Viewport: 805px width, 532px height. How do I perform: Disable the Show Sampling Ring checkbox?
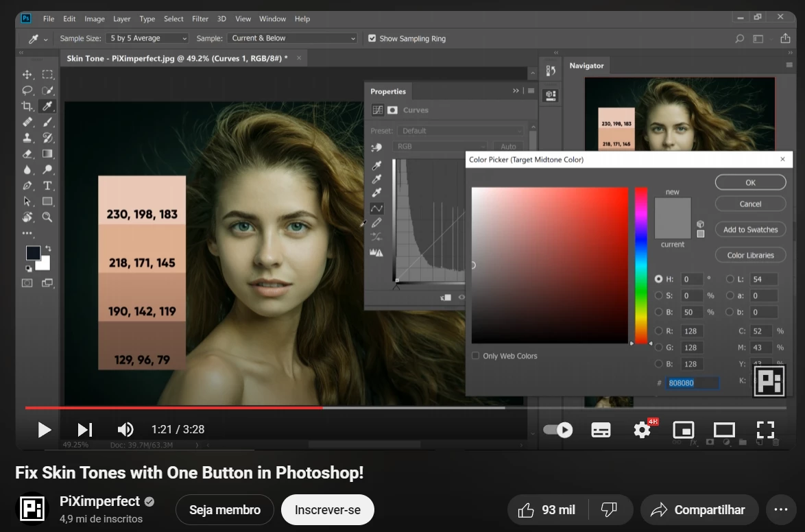click(372, 38)
